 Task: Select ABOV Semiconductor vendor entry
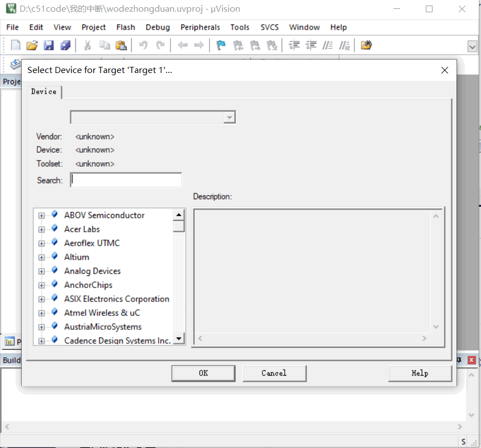tap(104, 215)
